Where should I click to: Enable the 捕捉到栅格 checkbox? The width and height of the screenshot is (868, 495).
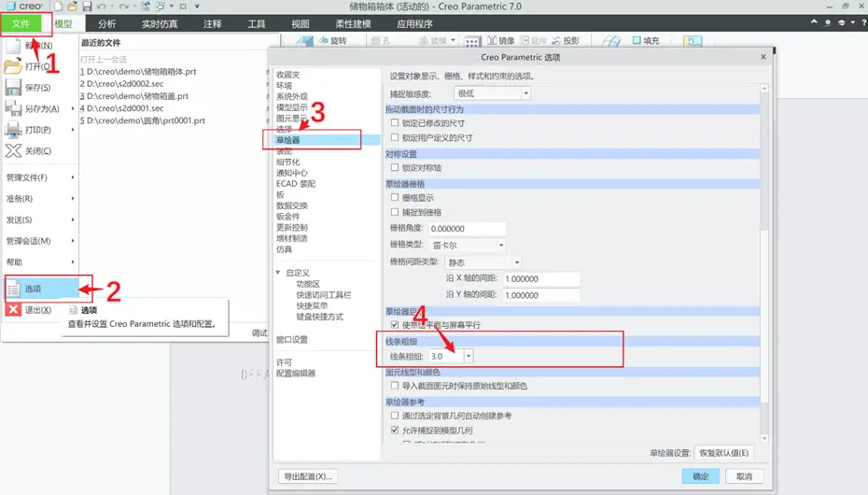coord(395,211)
